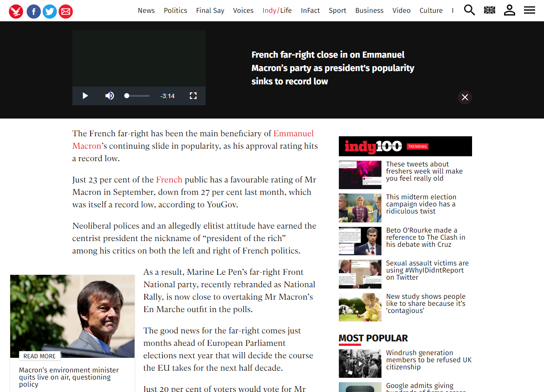Screen dimensions: 544x392
Task: Go to Sport section
Action: click(338, 11)
